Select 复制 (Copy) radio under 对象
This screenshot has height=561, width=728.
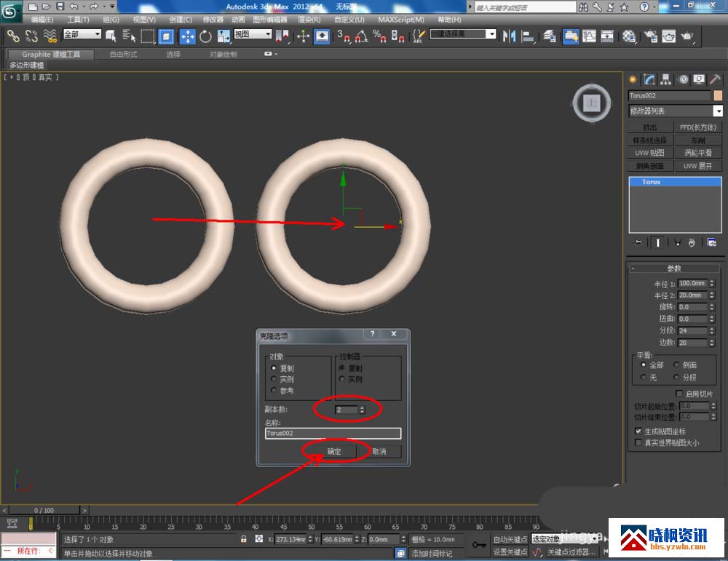point(274,368)
